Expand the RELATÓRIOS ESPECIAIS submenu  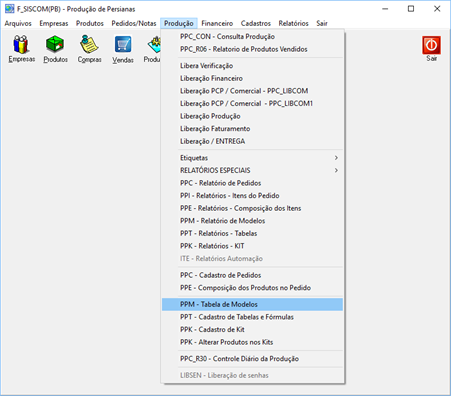point(252,170)
